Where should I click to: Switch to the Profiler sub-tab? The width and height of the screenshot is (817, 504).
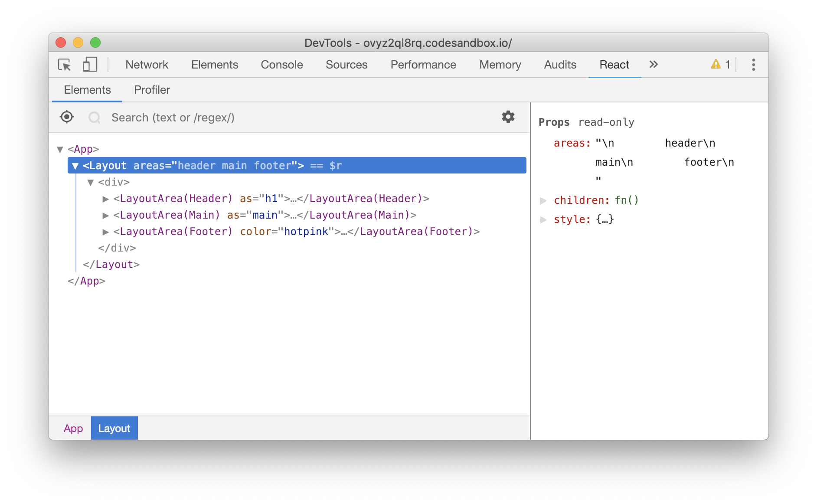(152, 90)
